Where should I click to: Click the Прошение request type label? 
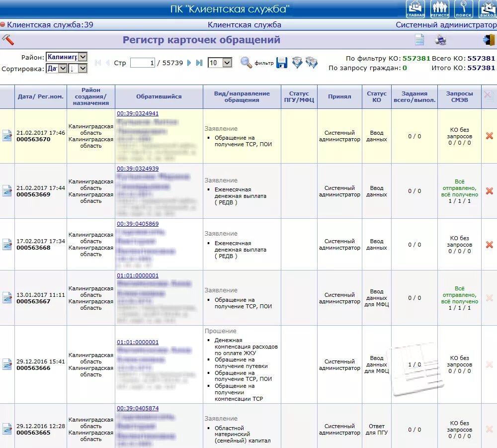point(220,331)
